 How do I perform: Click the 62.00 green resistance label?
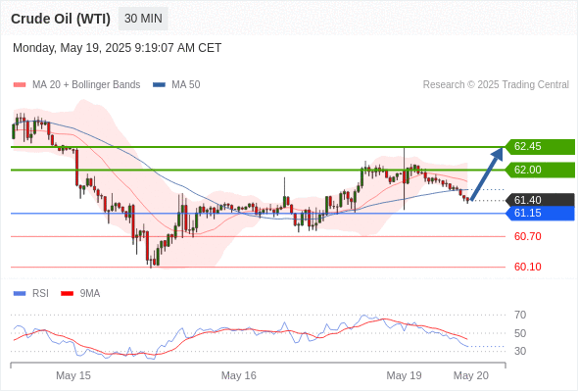coord(540,170)
